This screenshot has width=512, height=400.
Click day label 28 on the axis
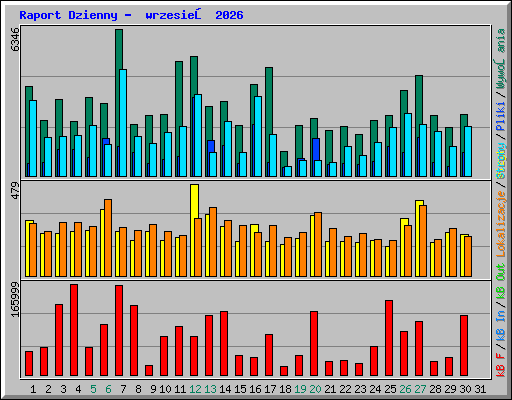coord(435,389)
